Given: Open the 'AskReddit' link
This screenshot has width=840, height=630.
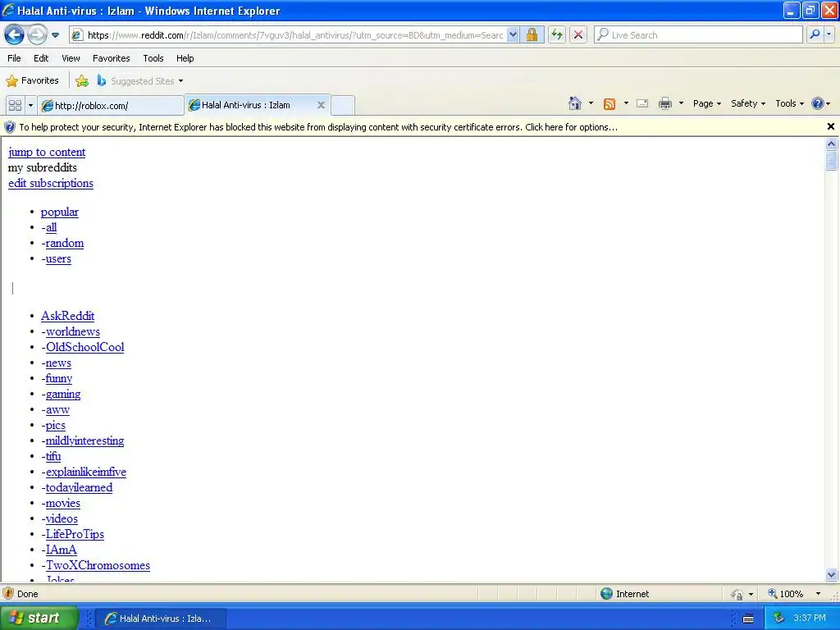Looking at the screenshot, I should pos(67,316).
